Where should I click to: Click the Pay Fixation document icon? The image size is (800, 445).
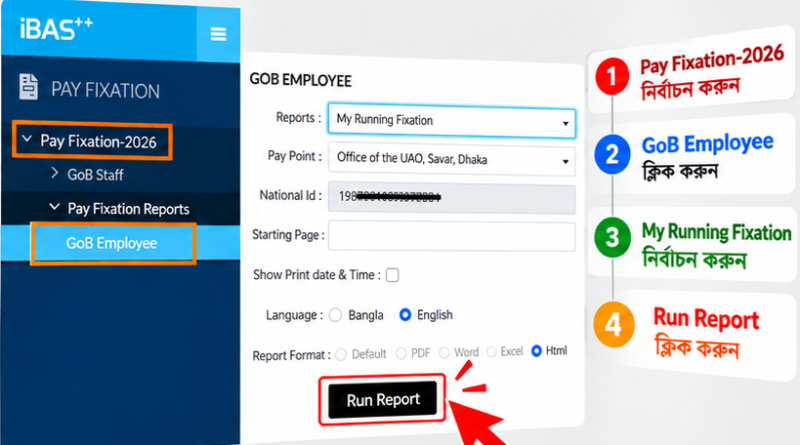click(28, 86)
